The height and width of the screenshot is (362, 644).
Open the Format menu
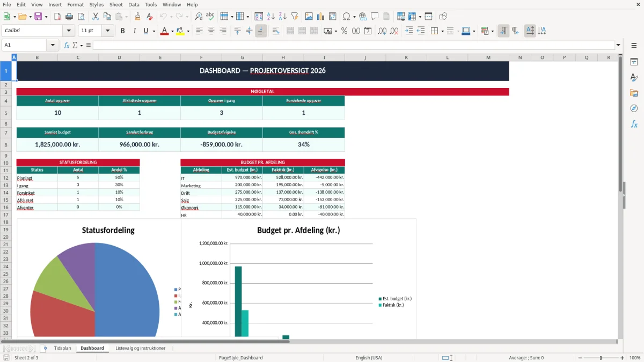click(75, 4)
